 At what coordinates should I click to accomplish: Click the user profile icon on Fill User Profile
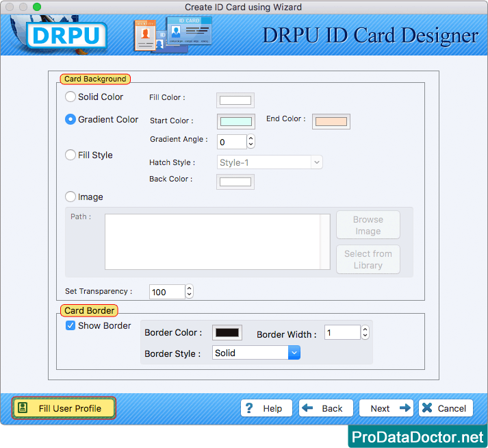coord(23,408)
